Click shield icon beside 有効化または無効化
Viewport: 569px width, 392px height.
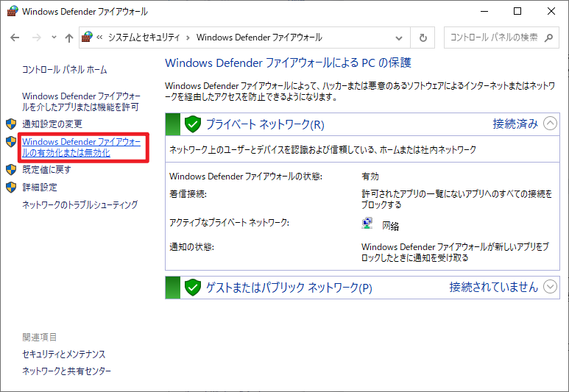(x=11, y=142)
